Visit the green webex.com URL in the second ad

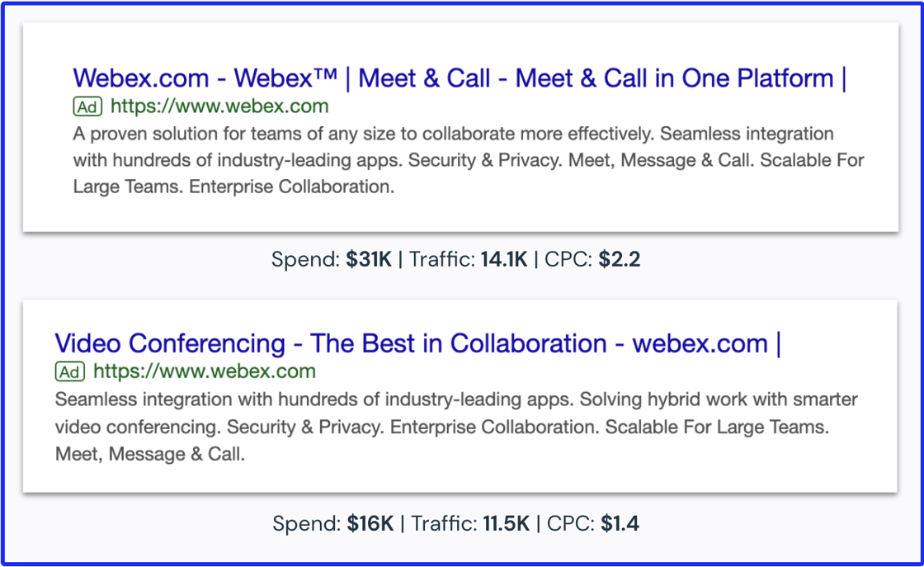click(x=204, y=371)
